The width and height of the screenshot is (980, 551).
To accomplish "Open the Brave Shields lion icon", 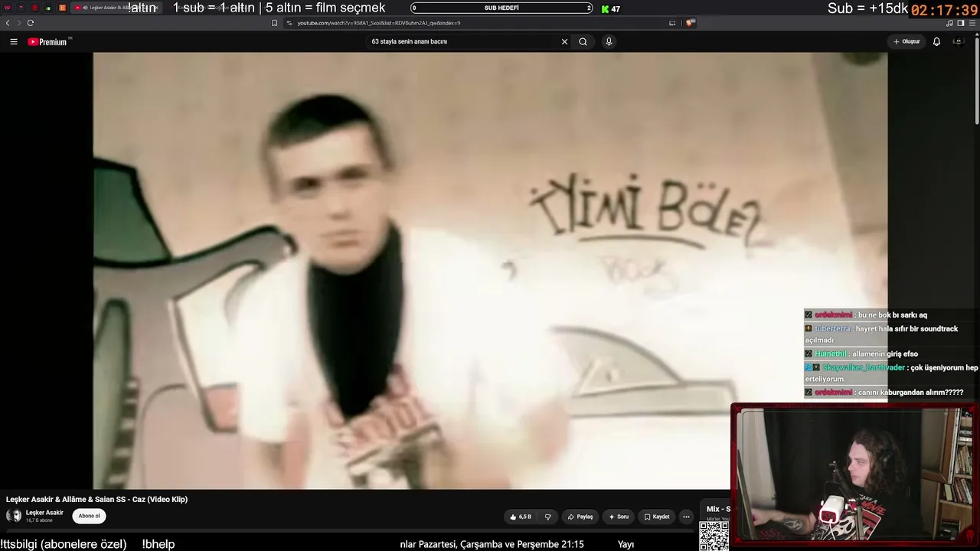I will pos(689,23).
